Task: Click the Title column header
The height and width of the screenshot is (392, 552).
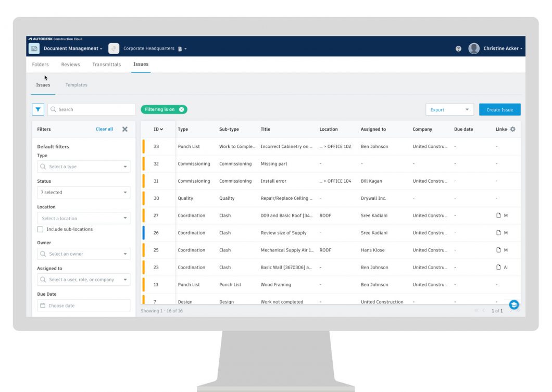Action: [266, 129]
